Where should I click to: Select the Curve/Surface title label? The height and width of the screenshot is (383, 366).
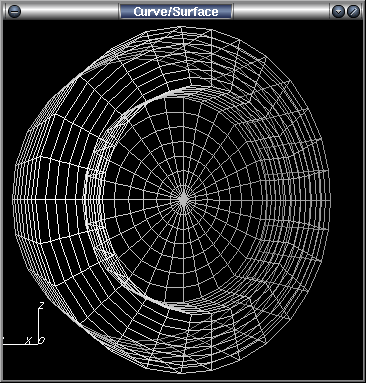click(x=176, y=12)
